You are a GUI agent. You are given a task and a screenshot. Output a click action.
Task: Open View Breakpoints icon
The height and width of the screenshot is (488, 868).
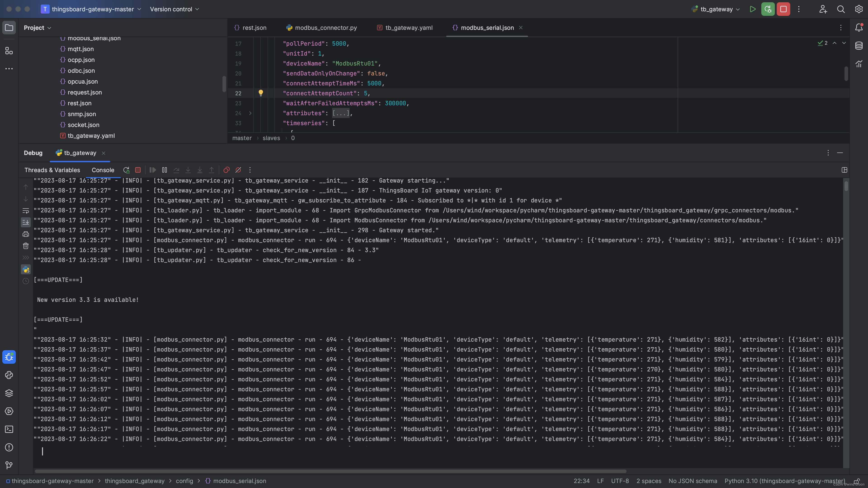point(226,170)
